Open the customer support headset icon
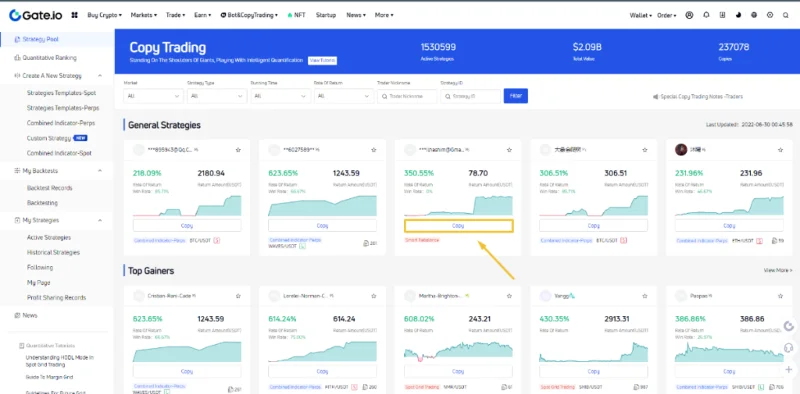Viewport: 800px width, 394px height. (x=788, y=348)
